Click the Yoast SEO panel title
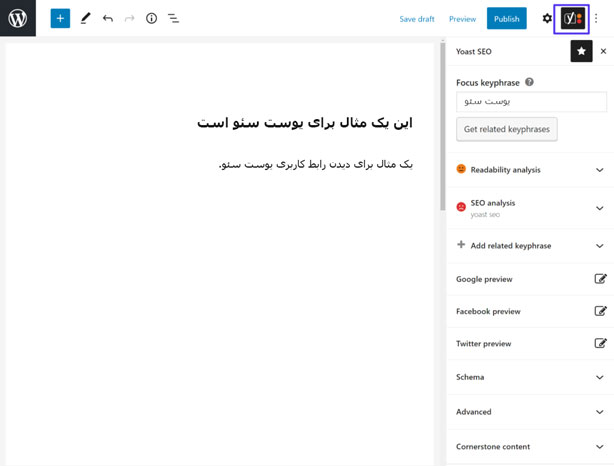614x466 pixels. coord(473,51)
